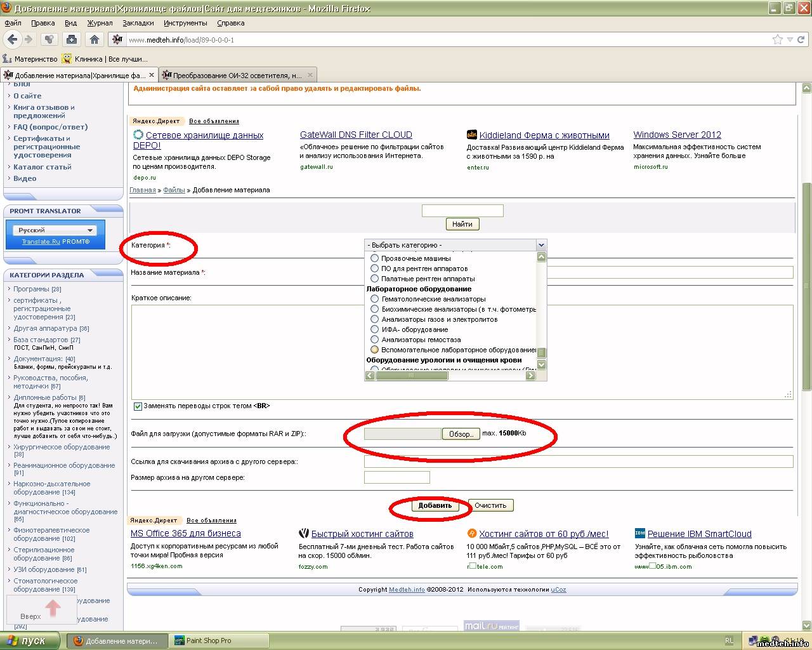This screenshot has height=650, width=812.
Task: Select the 'Гематологические анализаторы' radio option
Action: tap(374, 299)
